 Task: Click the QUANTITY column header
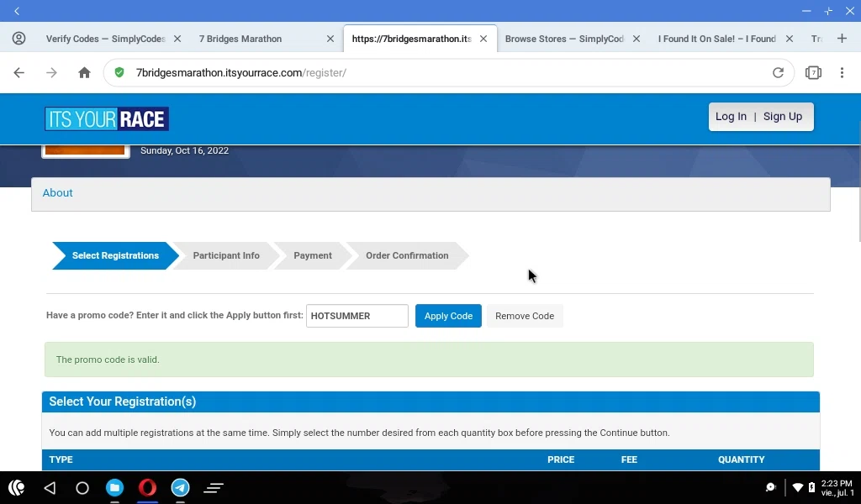[742, 459]
